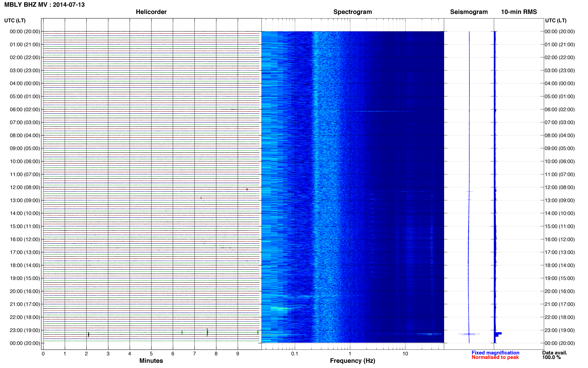Click the 10 Hz frequency tick label

[x=405, y=354]
